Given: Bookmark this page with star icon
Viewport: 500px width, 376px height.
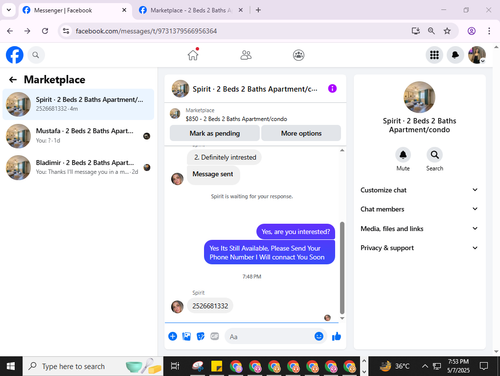Looking at the screenshot, I should pos(447,31).
